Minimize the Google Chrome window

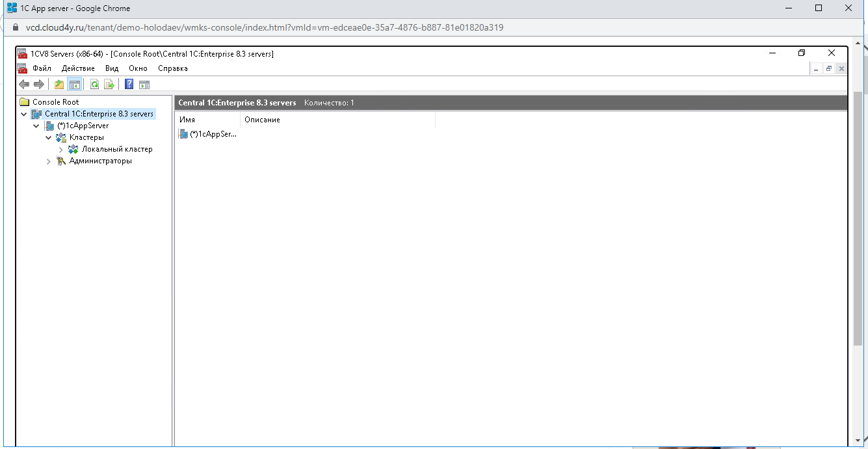point(789,8)
